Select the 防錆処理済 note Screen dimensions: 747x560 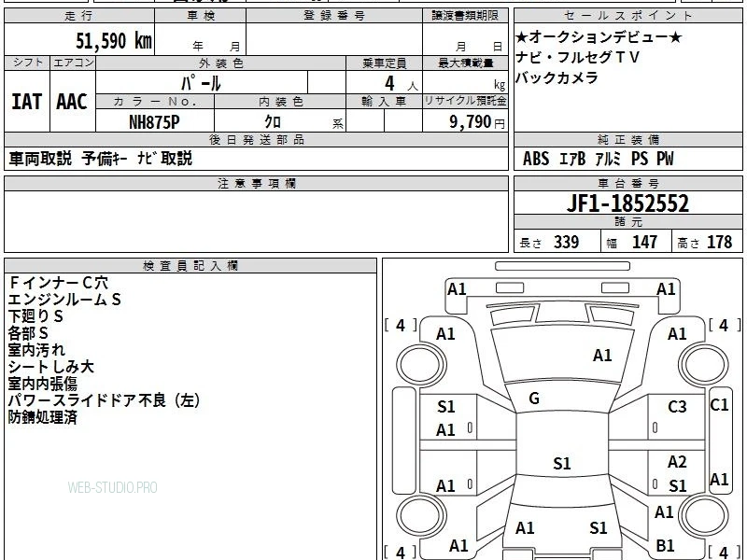click(x=42, y=417)
